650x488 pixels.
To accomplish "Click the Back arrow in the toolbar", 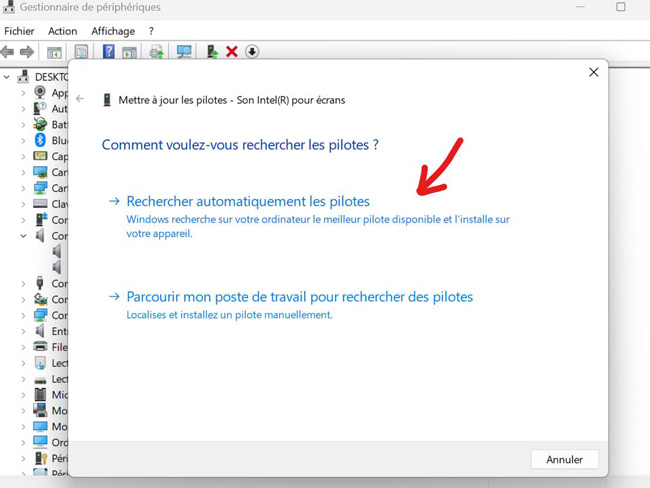I will click(7, 52).
